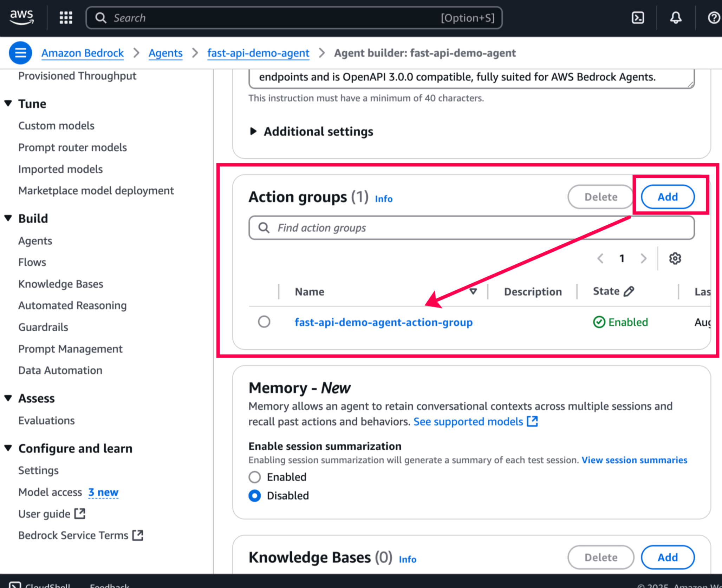Select the fast-api-demo-agent-action-group radio button
722x588 pixels.
pyautogui.click(x=264, y=322)
